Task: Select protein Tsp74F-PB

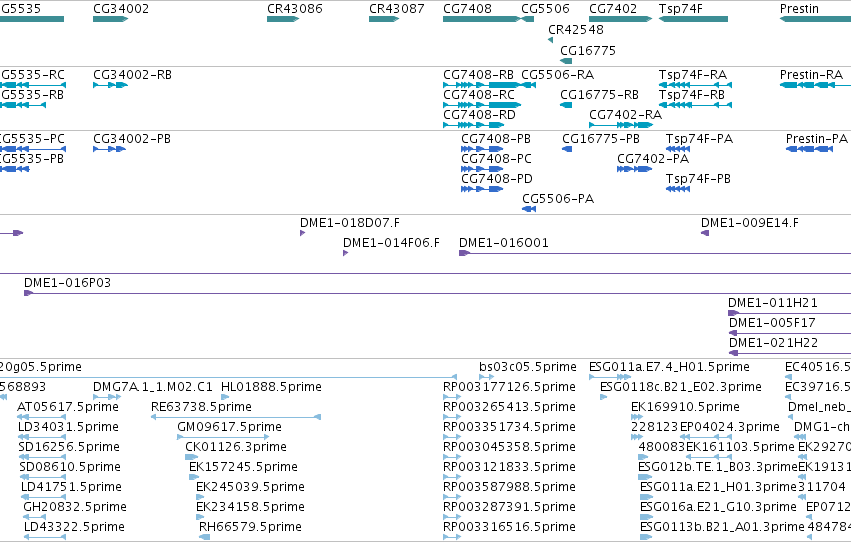Action: point(698,179)
